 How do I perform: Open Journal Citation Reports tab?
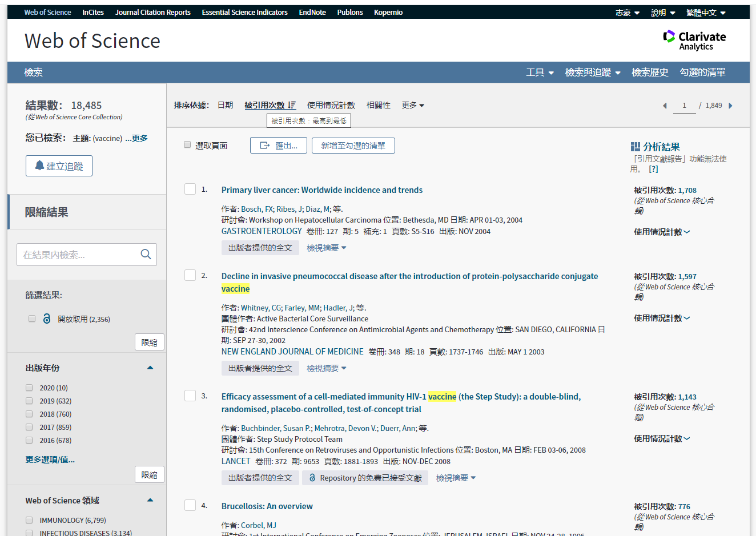tap(152, 13)
